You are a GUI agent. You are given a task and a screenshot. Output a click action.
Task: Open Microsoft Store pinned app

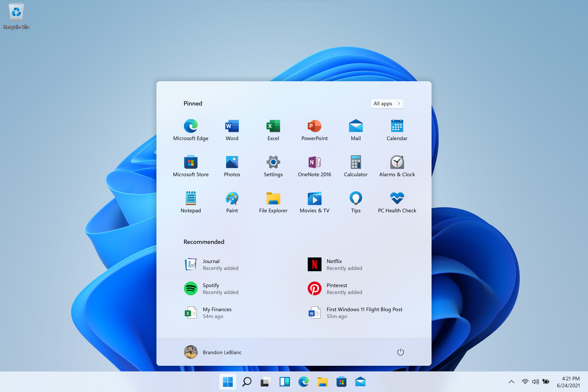pos(190,162)
